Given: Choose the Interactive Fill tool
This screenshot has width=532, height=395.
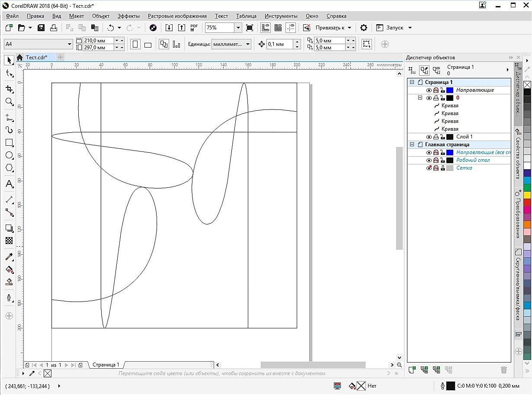Looking at the screenshot, I should point(9,270).
